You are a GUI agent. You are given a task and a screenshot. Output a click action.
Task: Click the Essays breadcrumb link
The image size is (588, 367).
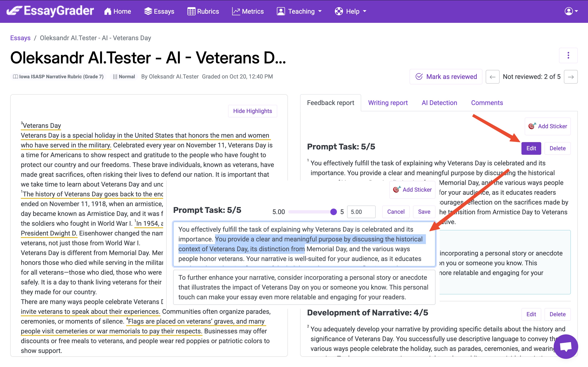pyautogui.click(x=20, y=38)
